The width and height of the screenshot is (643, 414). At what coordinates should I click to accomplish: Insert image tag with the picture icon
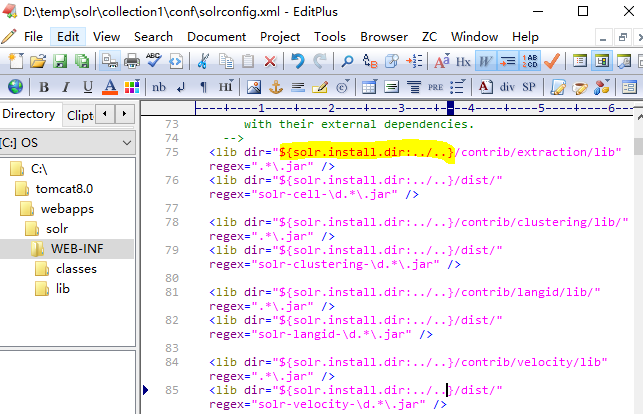254,87
